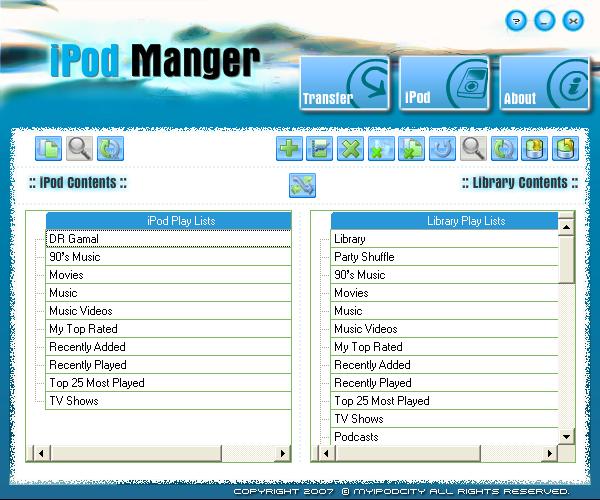Select 90's Music in library playlists
The image size is (600, 500).
click(445, 275)
